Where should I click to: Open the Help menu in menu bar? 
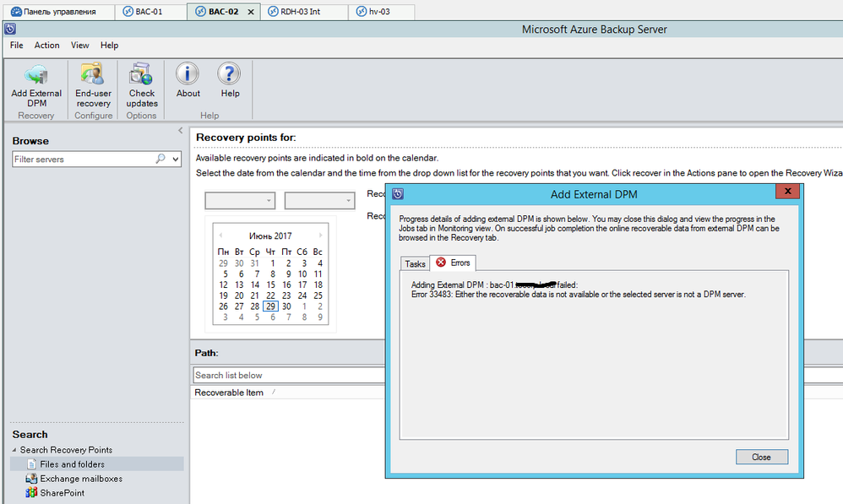[109, 45]
